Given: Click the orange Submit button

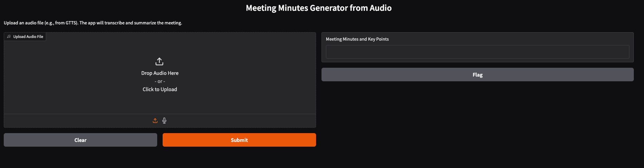Looking at the screenshot, I should tap(239, 140).
